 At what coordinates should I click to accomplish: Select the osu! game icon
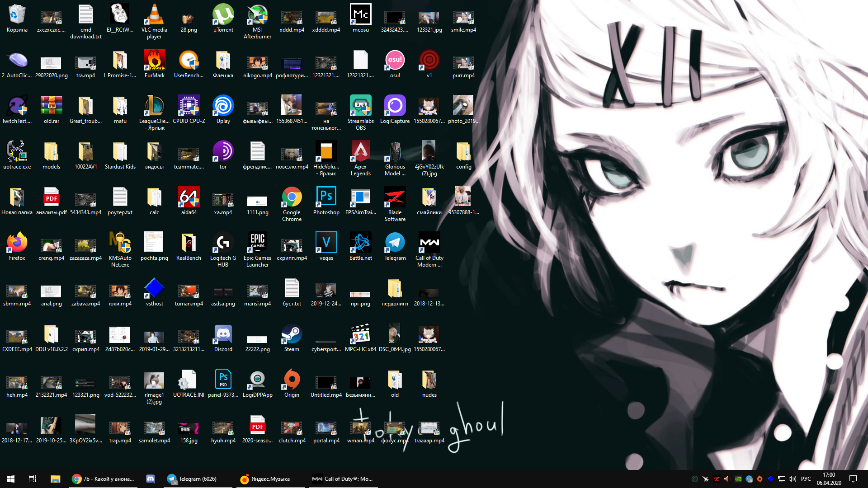[x=395, y=65]
